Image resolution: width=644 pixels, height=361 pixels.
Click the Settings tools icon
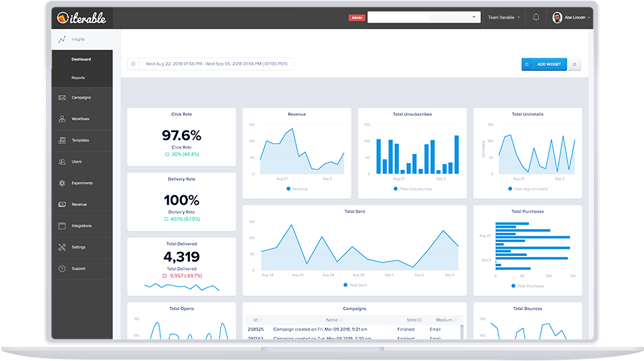coord(62,247)
